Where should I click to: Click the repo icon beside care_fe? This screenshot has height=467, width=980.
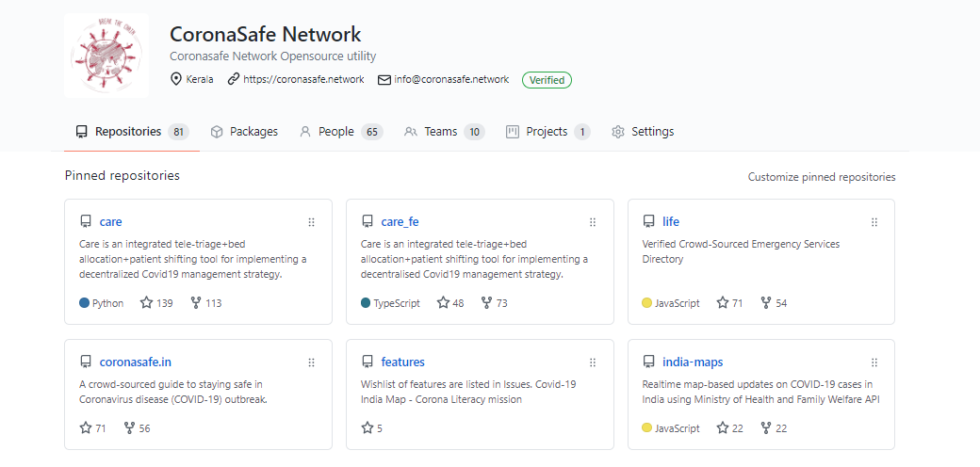point(367,221)
